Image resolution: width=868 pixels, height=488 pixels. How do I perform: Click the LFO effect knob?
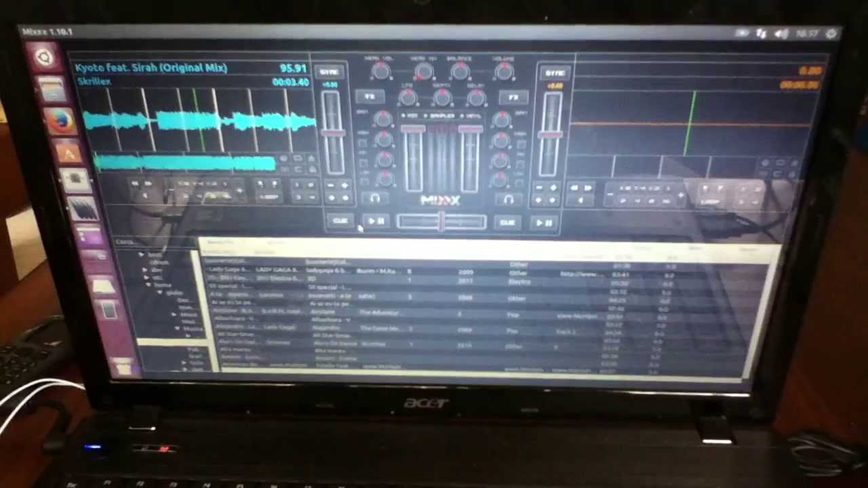click(408, 98)
